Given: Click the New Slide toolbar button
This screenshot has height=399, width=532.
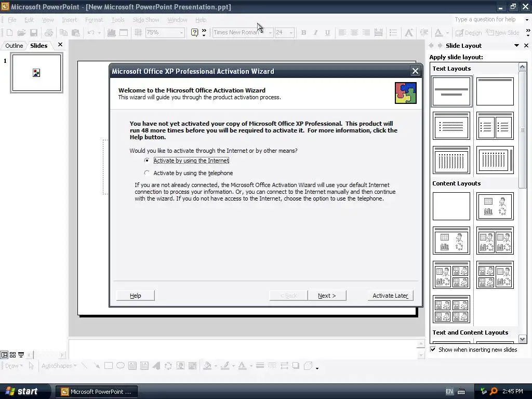Looking at the screenshot, I should click(502, 33).
